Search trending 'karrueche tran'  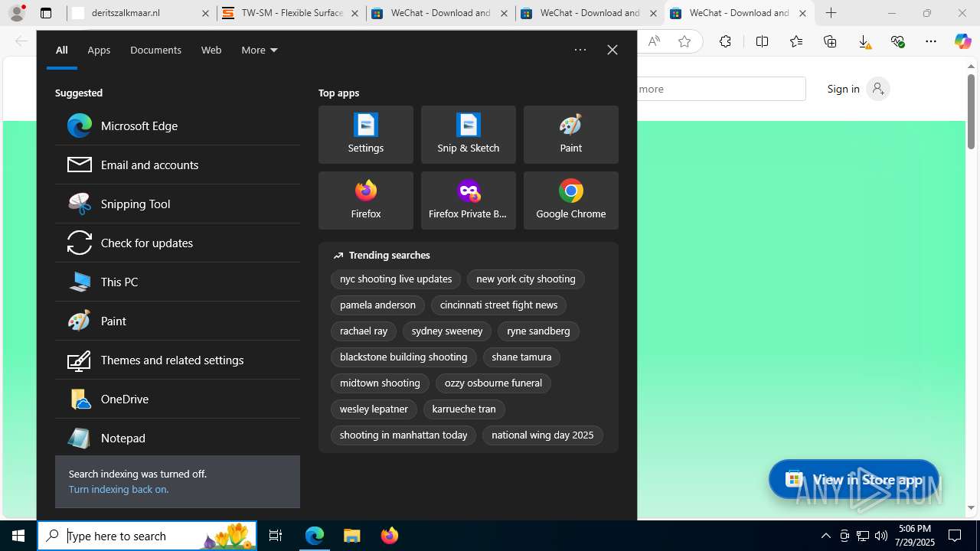point(464,409)
